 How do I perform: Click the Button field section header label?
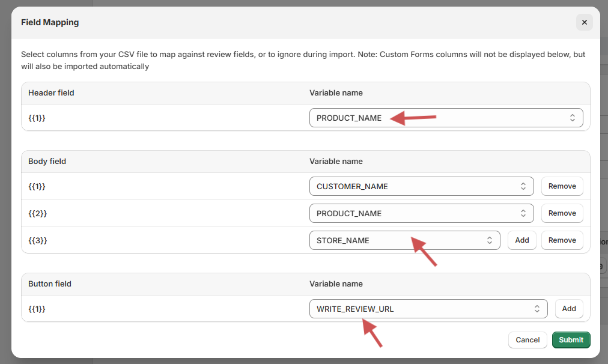(x=50, y=284)
